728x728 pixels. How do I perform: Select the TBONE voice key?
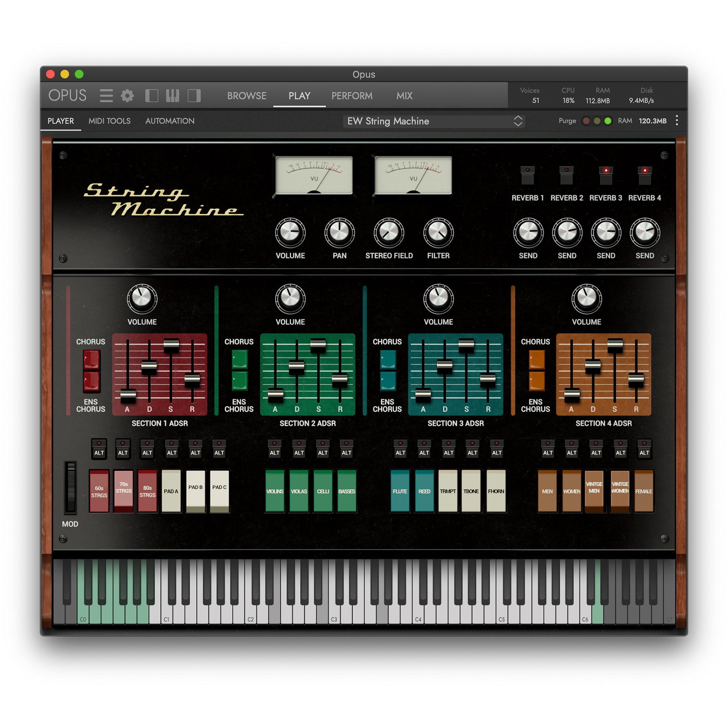pyautogui.click(x=471, y=491)
